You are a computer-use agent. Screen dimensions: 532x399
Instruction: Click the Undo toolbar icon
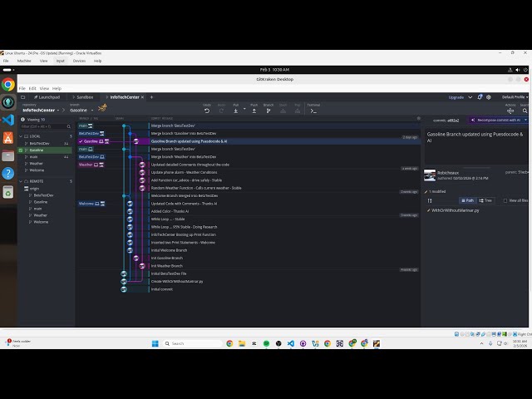(x=207, y=109)
